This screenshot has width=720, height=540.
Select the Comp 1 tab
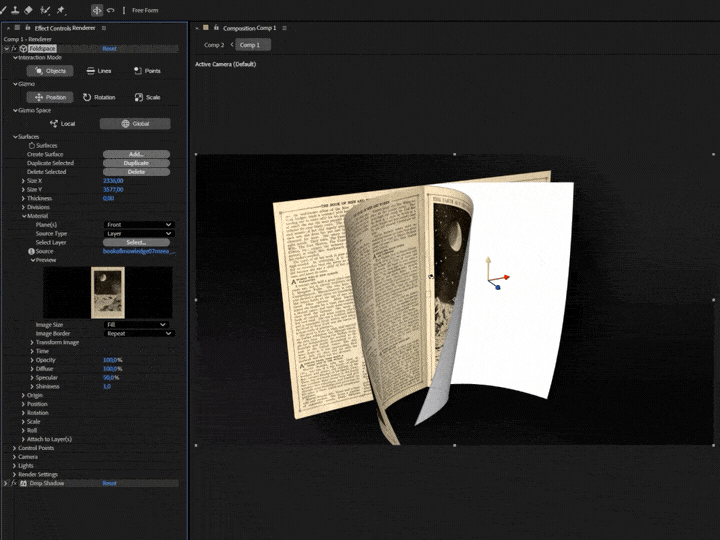(250, 45)
